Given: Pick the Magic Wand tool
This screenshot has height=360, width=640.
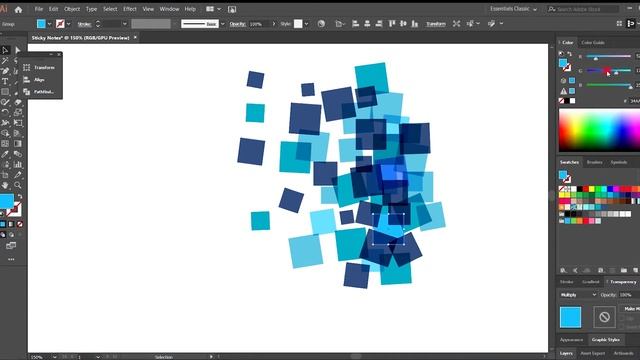Looking at the screenshot, I should 5,60.
